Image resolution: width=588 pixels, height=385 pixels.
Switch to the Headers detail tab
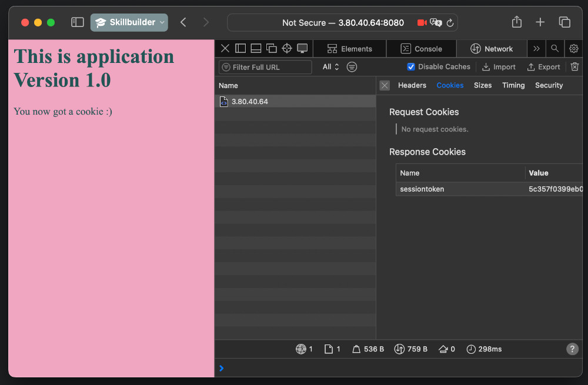[x=412, y=85]
